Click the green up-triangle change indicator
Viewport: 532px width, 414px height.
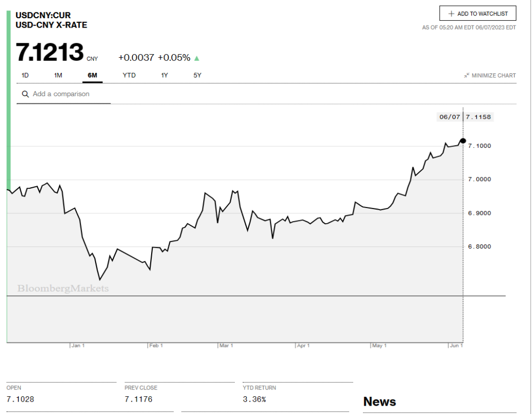click(197, 58)
